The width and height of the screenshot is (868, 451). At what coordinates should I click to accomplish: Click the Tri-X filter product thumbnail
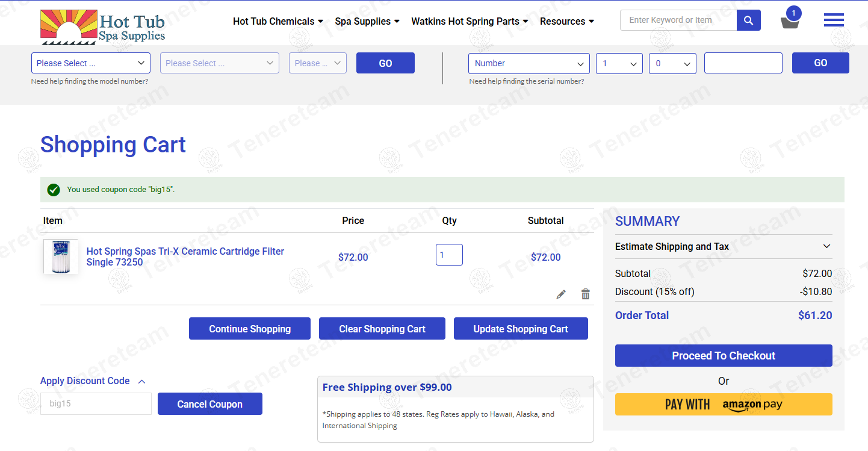tap(61, 257)
